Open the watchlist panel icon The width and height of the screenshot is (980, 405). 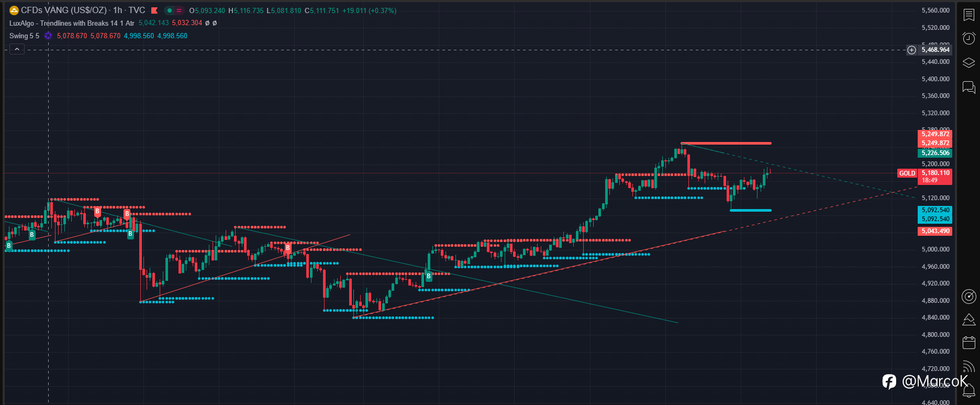tap(968, 15)
